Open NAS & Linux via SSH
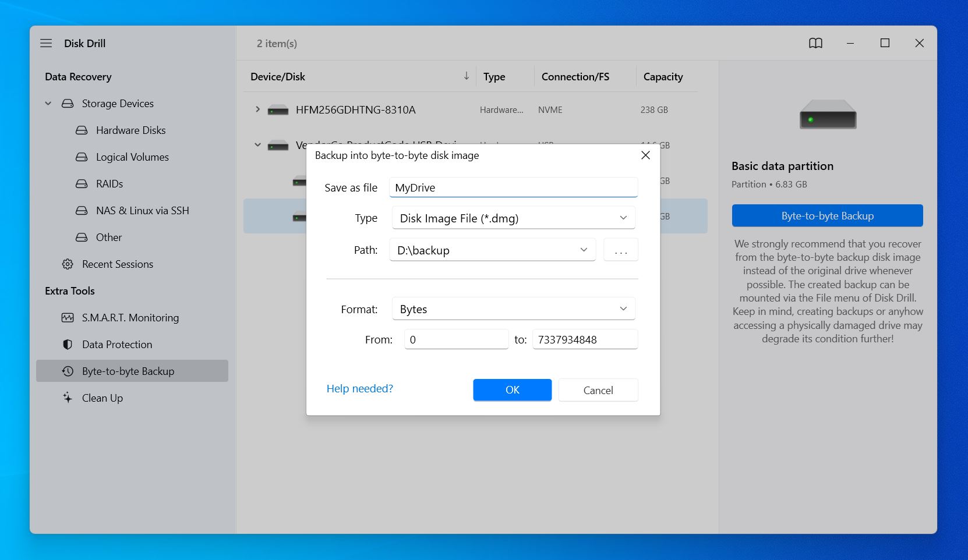 click(143, 211)
